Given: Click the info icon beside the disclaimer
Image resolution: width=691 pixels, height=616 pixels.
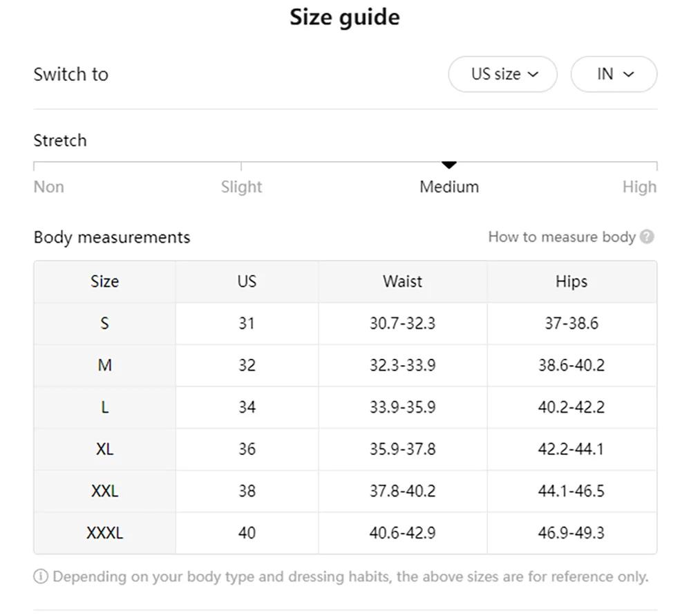Looking at the screenshot, I should [x=41, y=576].
